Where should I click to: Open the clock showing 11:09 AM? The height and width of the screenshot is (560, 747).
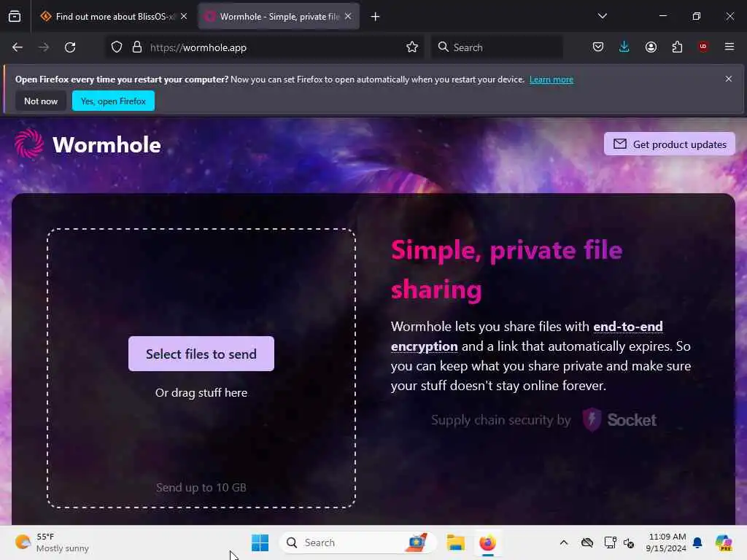coord(667,542)
